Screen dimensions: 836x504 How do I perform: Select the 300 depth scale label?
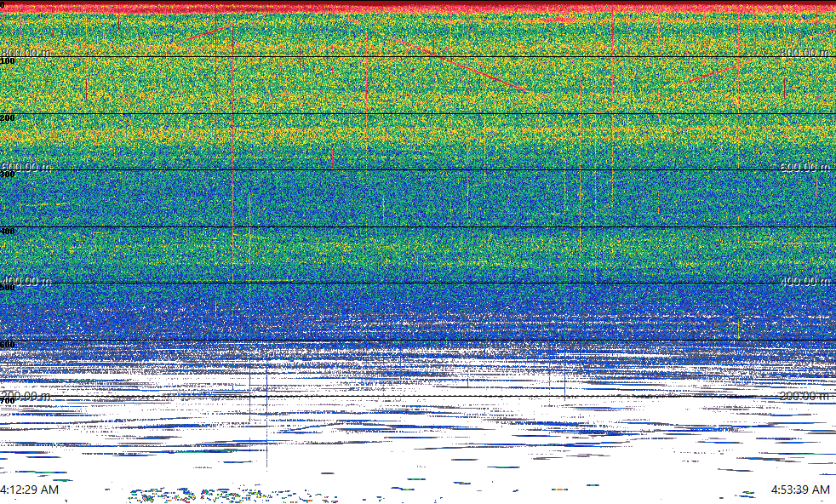click(8, 175)
